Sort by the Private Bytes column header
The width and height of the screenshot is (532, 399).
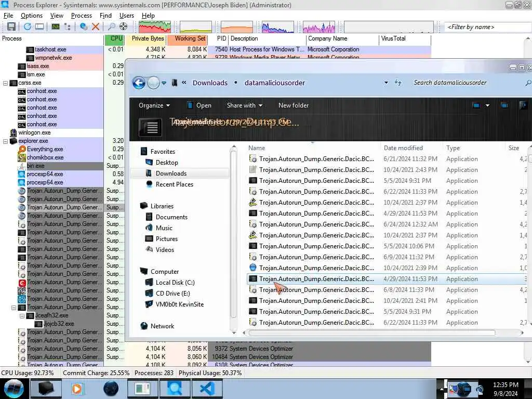click(146, 38)
